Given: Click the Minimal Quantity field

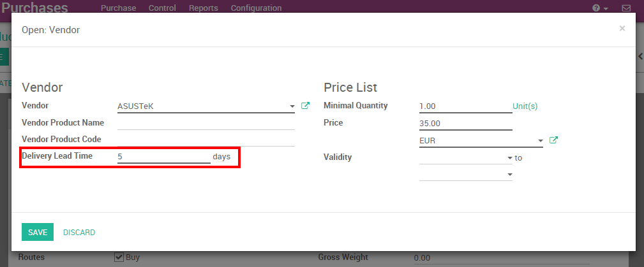Looking at the screenshot, I should pos(465,106).
